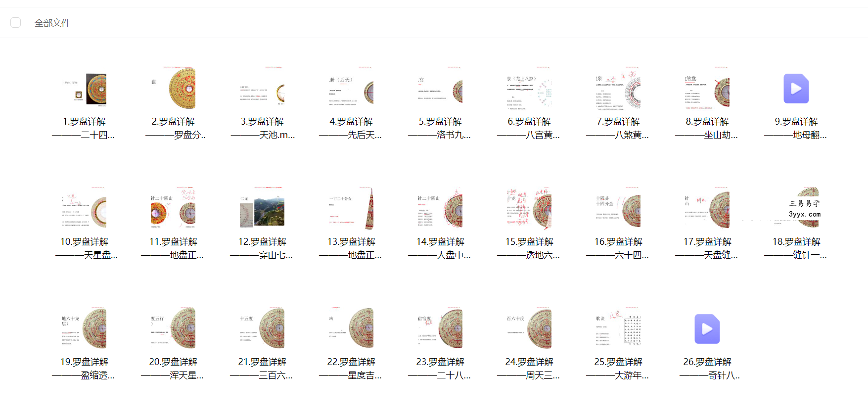Screen dimensions: 868x417
Task: Select file name 5.罗盘详解——洛书九...
Action: 440,128
